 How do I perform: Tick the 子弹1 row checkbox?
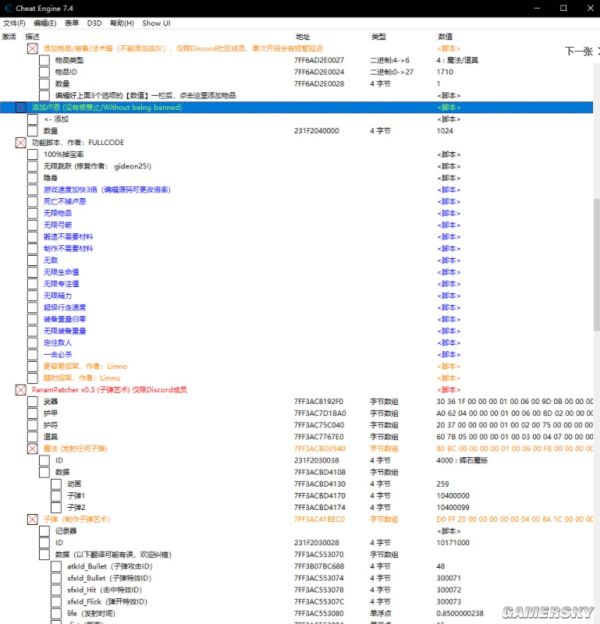(x=56, y=496)
